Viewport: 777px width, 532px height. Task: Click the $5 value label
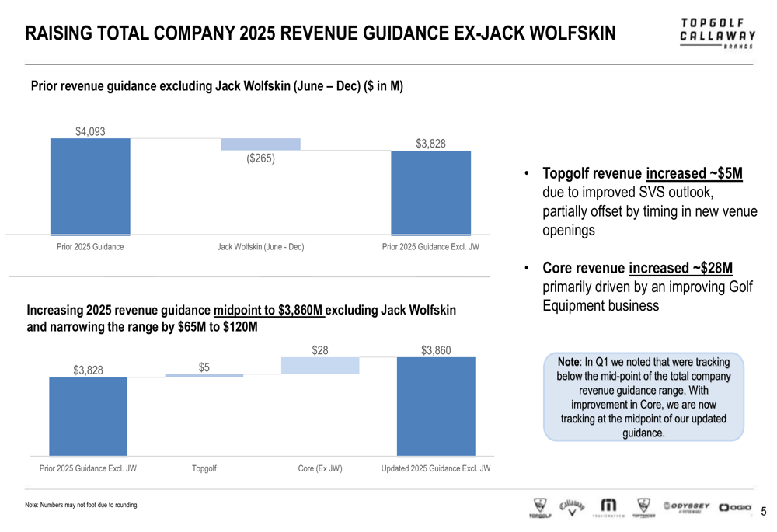(x=204, y=367)
